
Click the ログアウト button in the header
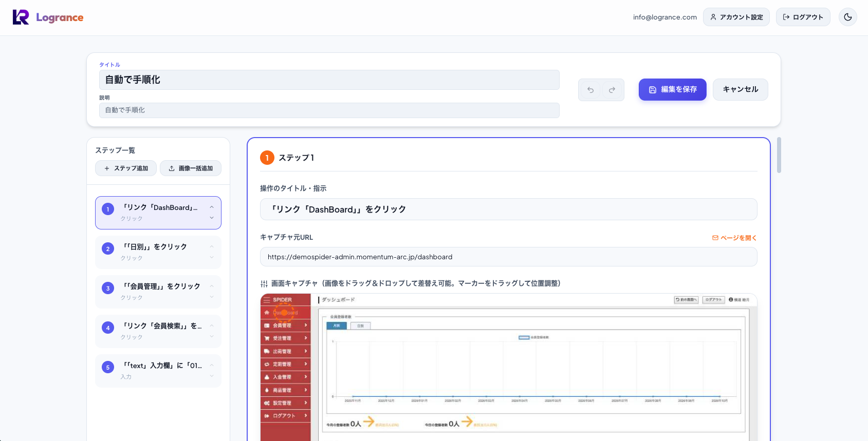[x=803, y=17]
